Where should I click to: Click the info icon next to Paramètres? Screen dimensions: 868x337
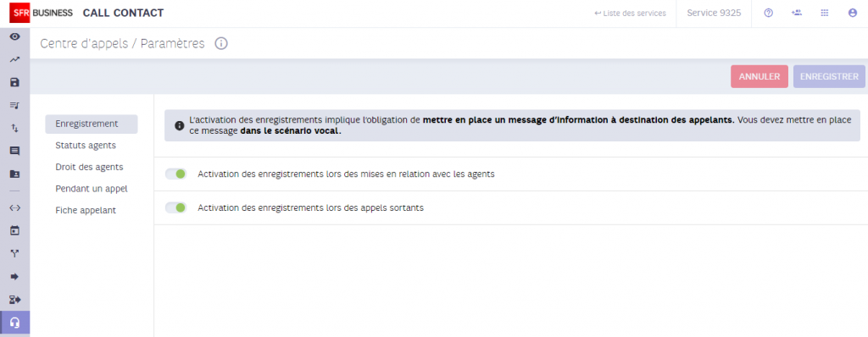(x=221, y=44)
